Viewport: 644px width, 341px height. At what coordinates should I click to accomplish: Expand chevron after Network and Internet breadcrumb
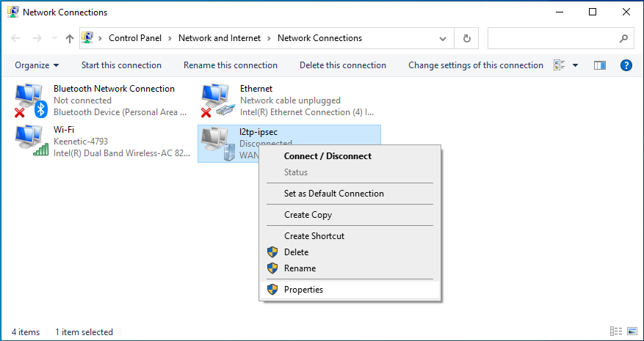click(x=269, y=38)
